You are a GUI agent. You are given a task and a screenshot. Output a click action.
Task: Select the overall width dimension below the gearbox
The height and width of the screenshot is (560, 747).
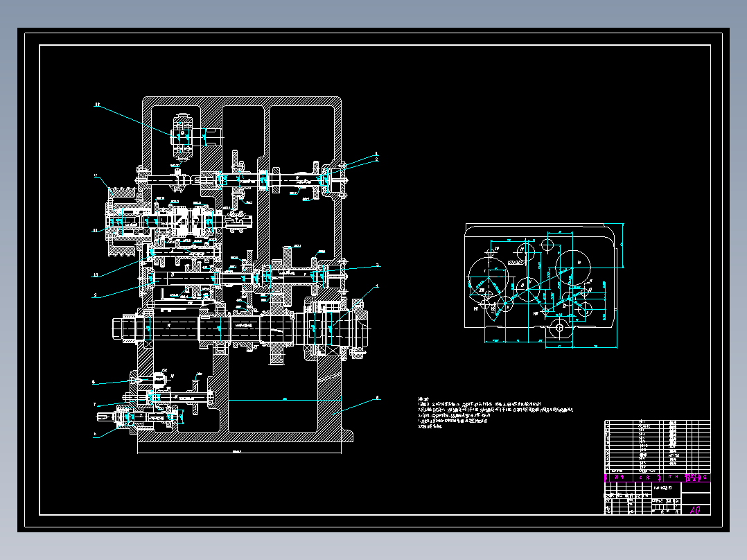point(239,451)
